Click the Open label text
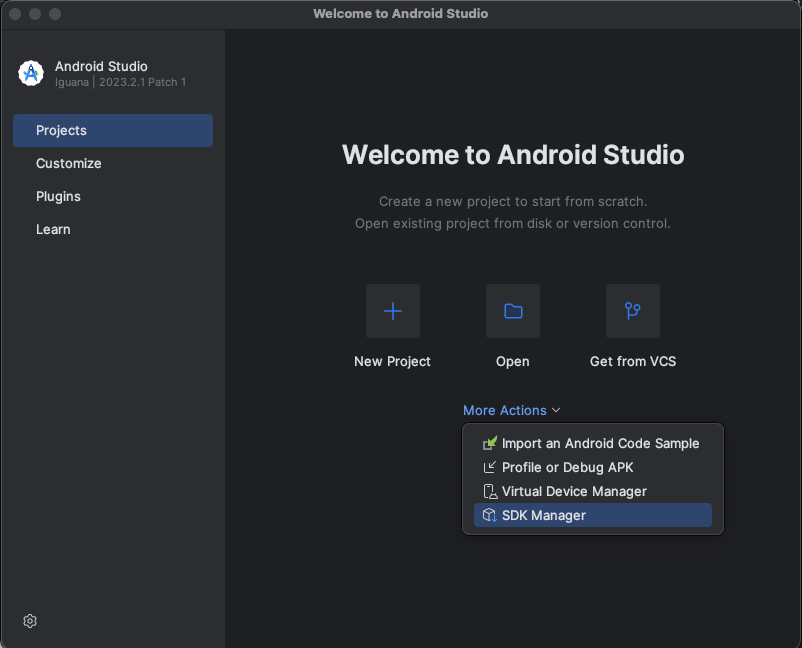The width and height of the screenshot is (802, 648). pos(513,362)
